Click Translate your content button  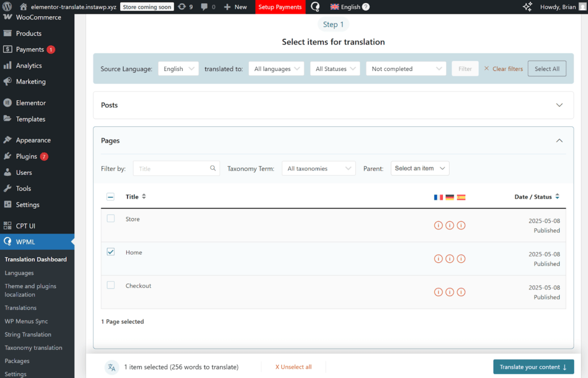pyautogui.click(x=533, y=367)
